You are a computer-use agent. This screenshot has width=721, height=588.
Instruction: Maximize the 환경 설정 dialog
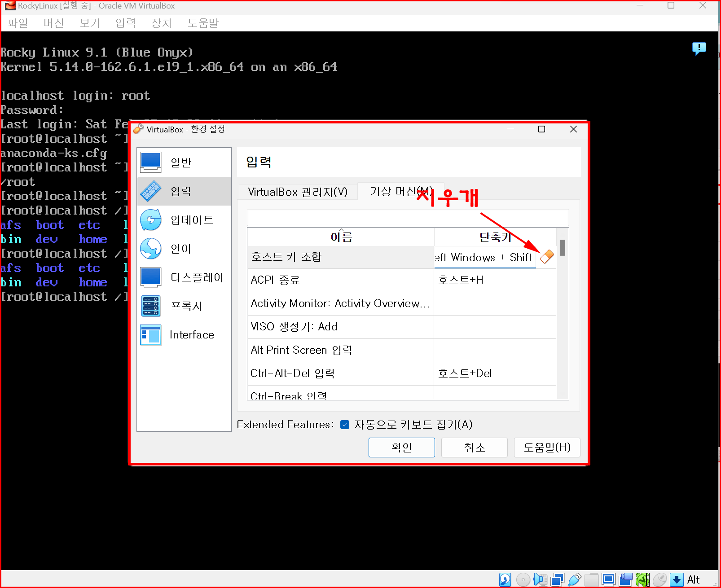coord(542,129)
